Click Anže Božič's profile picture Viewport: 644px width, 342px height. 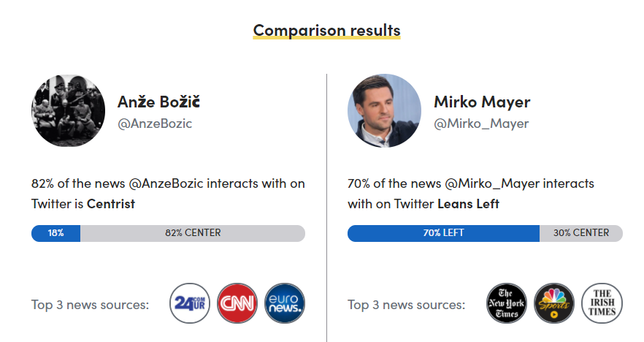point(69,110)
